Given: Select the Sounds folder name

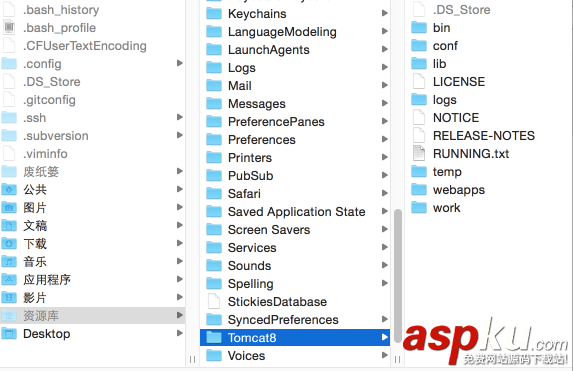Looking at the screenshot, I should 250,266.
